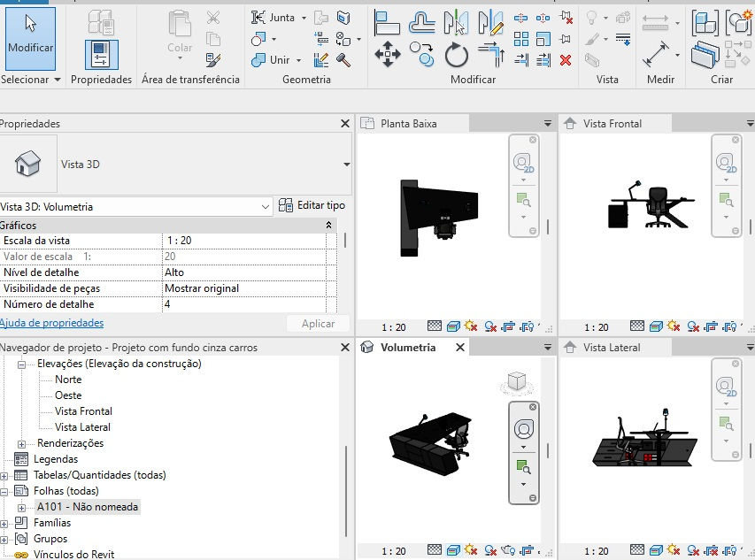Screen dimensions: 755x560
Task: Click the Pin tool icon
Action: tap(566, 39)
